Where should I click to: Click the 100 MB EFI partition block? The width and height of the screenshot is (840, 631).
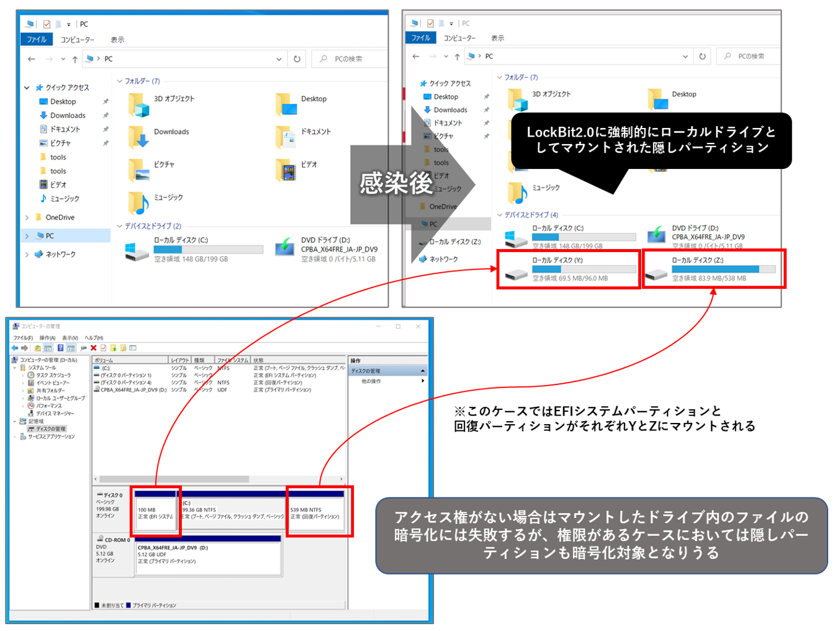pyautogui.click(x=155, y=510)
